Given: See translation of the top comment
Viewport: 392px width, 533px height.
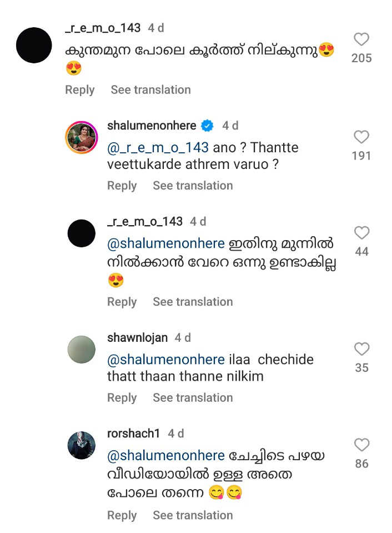Looking at the screenshot, I should pyautogui.click(x=150, y=90).
